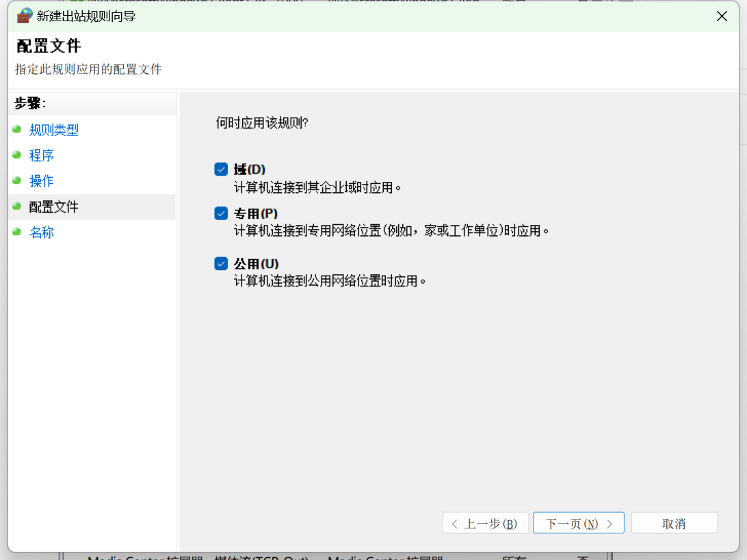Click the 专用 network description text
This screenshot has height=560, width=747.
(391, 231)
